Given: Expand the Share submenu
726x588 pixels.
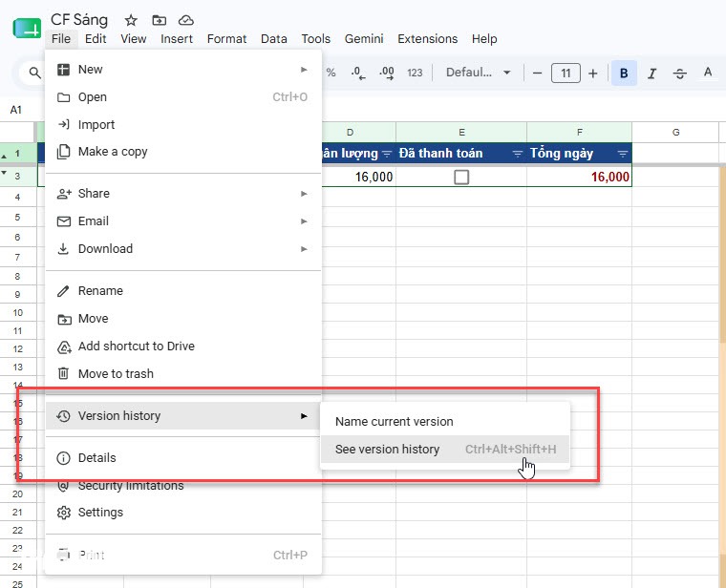Looking at the screenshot, I should pos(183,194).
